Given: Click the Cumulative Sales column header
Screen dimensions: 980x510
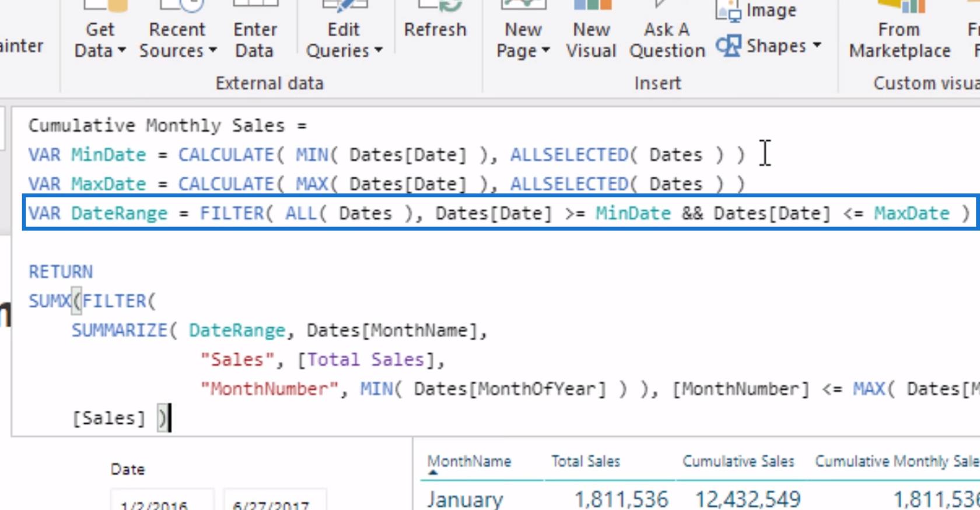Looking at the screenshot, I should pyautogui.click(x=738, y=462).
